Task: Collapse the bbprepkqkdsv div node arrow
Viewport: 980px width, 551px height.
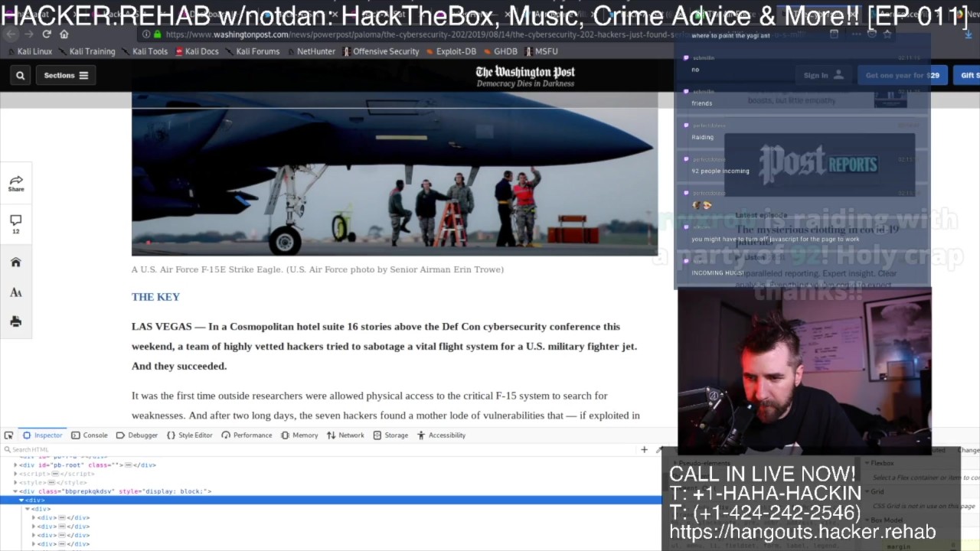Action: tap(15, 491)
